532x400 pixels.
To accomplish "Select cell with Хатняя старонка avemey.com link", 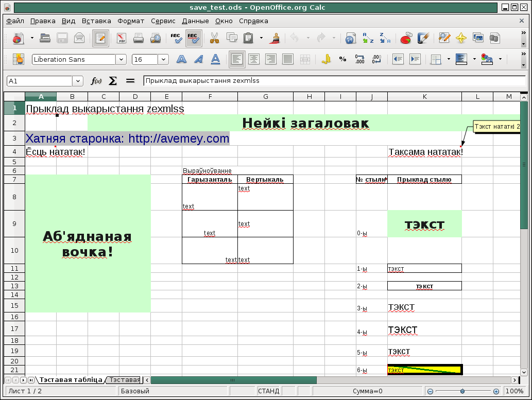I will pyautogui.click(x=127, y=138).
